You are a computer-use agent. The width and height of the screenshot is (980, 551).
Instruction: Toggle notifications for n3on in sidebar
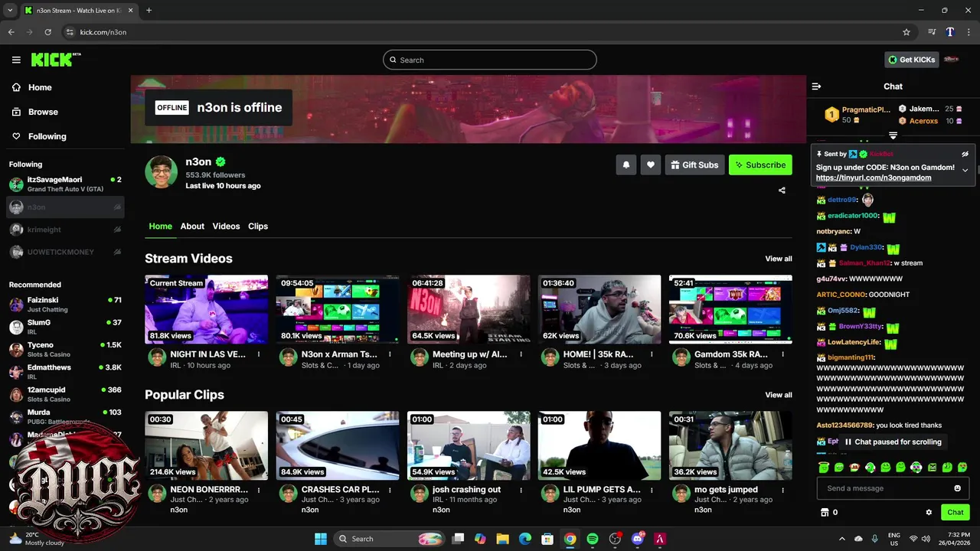point(117,207)
